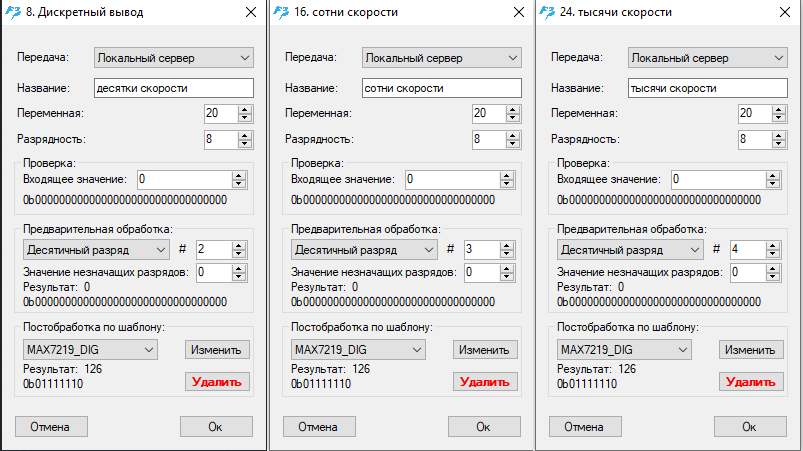The width and height of the screenshot is (803, 451).
Task: Click Изменить button in '24. тысячи скорости' dialog
Action: click(x=751, y=350)
